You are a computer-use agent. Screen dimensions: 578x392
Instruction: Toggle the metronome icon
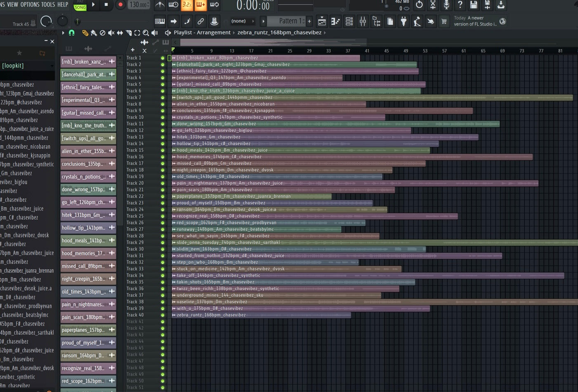coord(160,5)
